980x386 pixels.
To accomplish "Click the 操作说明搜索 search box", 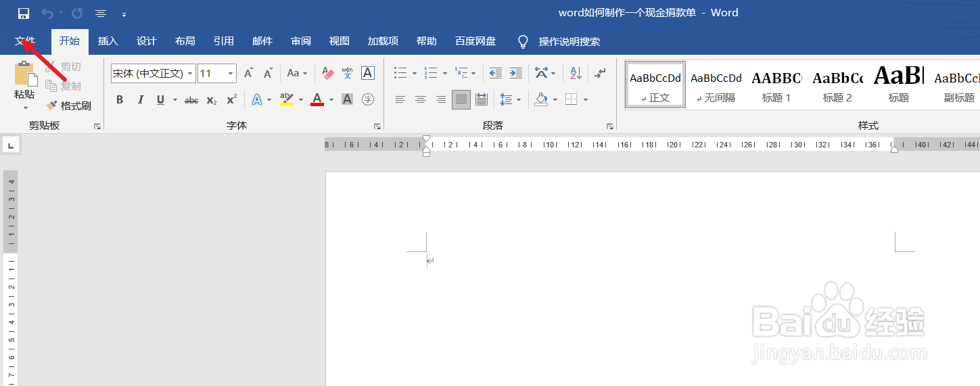I will click(569, 42).
